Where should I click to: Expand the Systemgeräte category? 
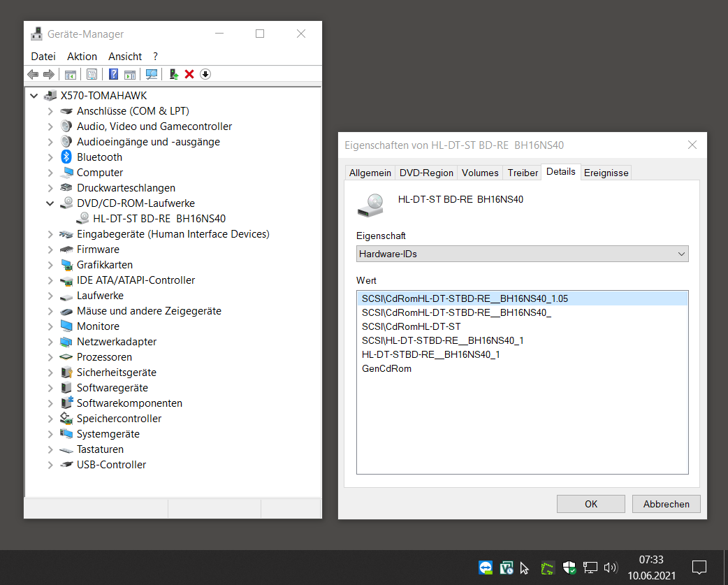point(50,433)
